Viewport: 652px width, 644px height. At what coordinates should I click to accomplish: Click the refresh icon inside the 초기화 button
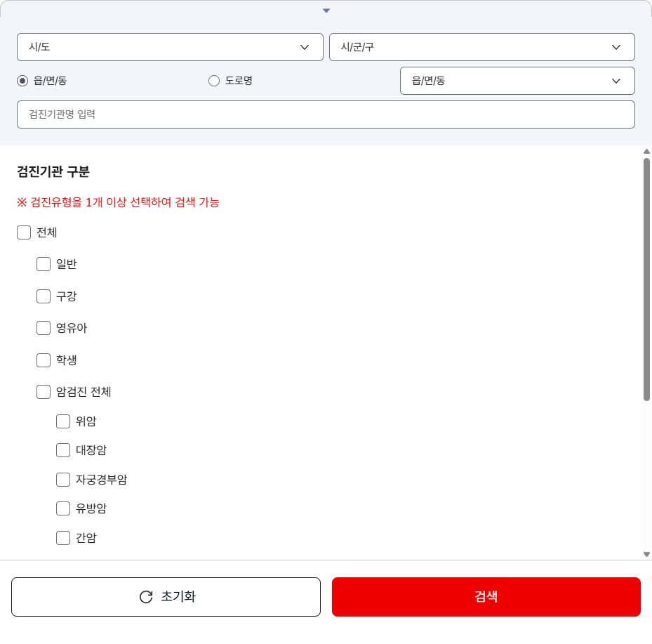pos(145,596)
